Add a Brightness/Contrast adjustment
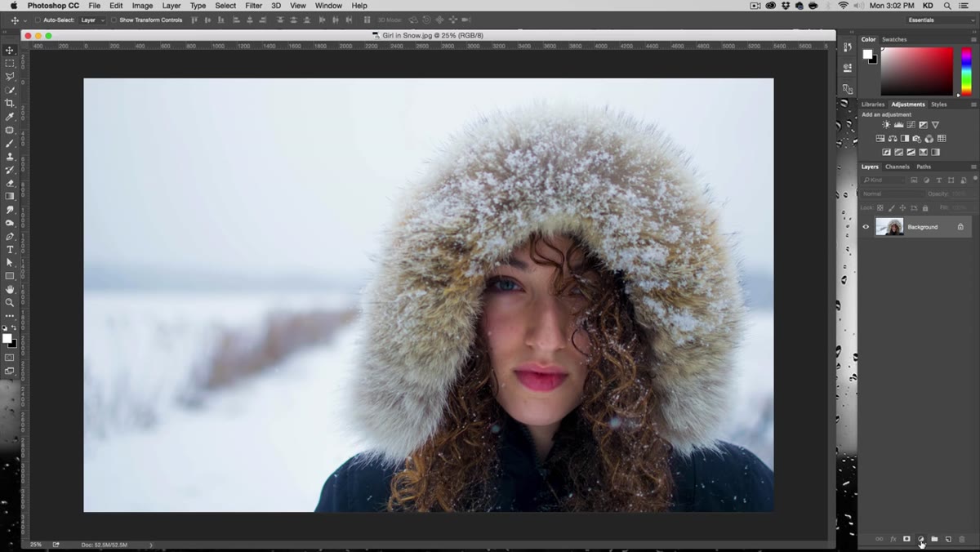980x552 pixels. pyautogui.click(x=886, y=125)
